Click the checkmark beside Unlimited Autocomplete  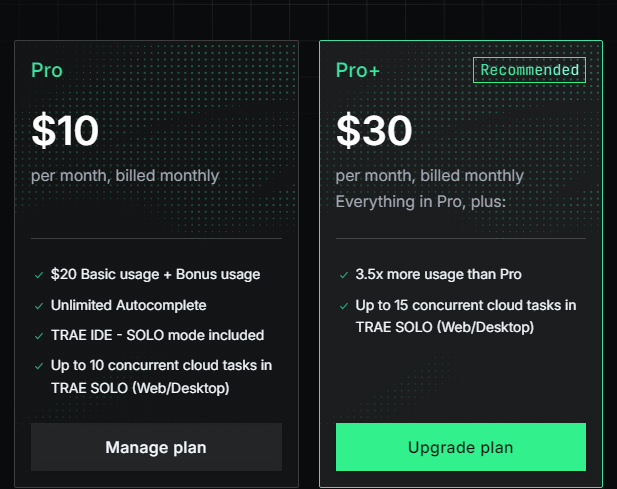tap(38, 305)
